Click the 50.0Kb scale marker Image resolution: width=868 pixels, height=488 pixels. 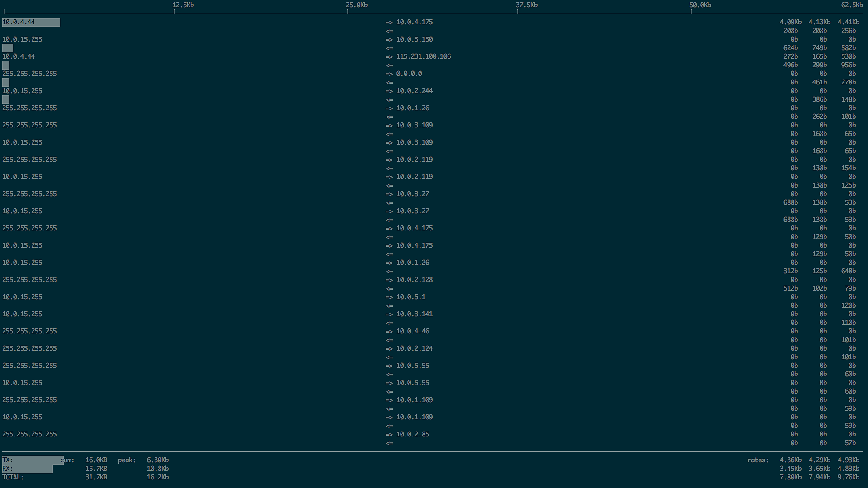click(x=700, y=5)
